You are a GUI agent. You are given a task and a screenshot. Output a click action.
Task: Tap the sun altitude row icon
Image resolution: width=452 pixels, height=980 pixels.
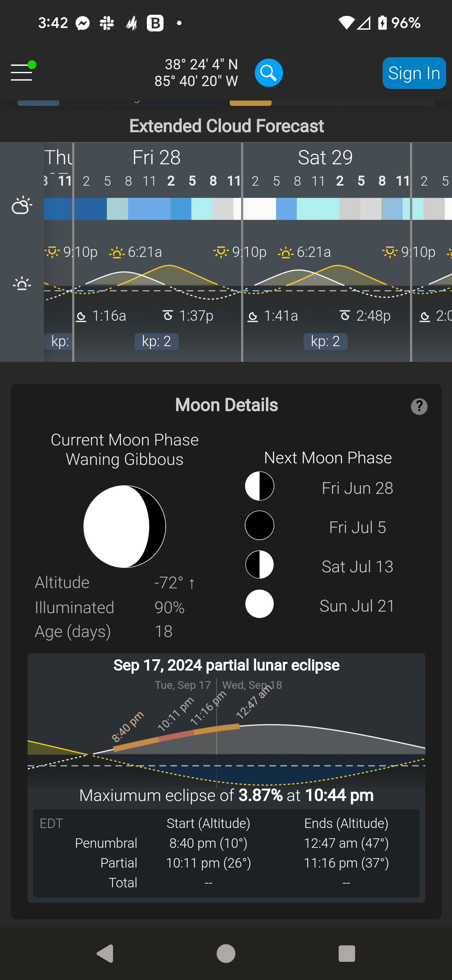(x=22, y=284)
